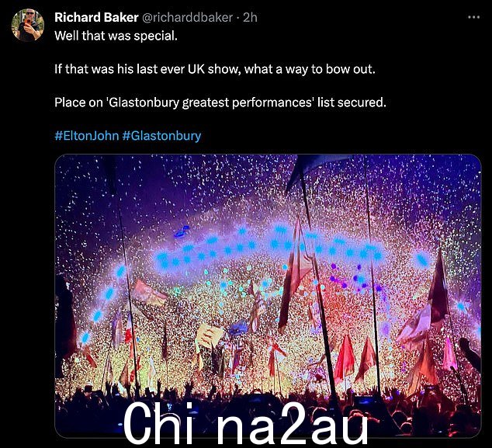Viewport: 492px width, 448px height.
Task: Click the purple balloons in the photo
Action: pyautogui.click(x=355, y=278)
